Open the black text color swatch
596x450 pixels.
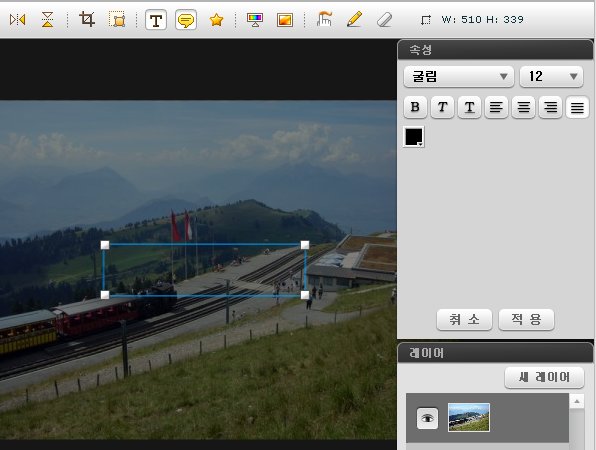click(414, 137)
